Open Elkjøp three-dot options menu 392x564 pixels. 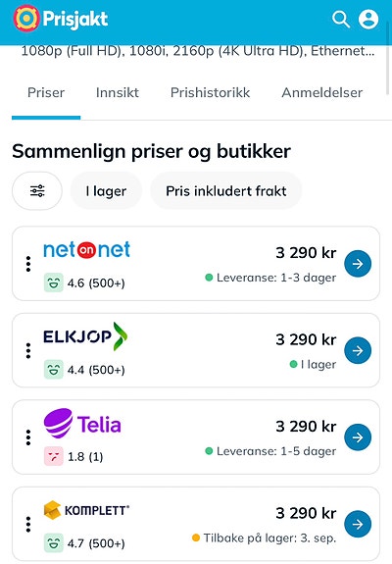(28, 350)
